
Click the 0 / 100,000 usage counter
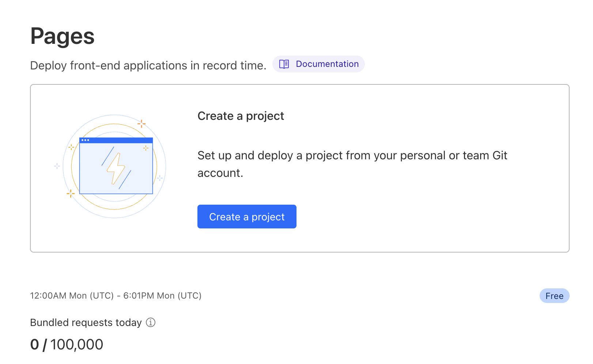point(67,344)
